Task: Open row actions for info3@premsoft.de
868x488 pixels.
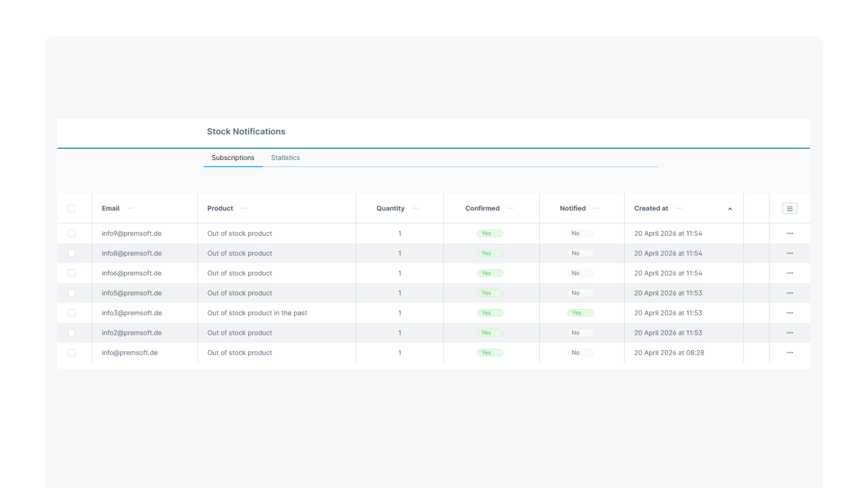Action: click(x=789, y=313)
